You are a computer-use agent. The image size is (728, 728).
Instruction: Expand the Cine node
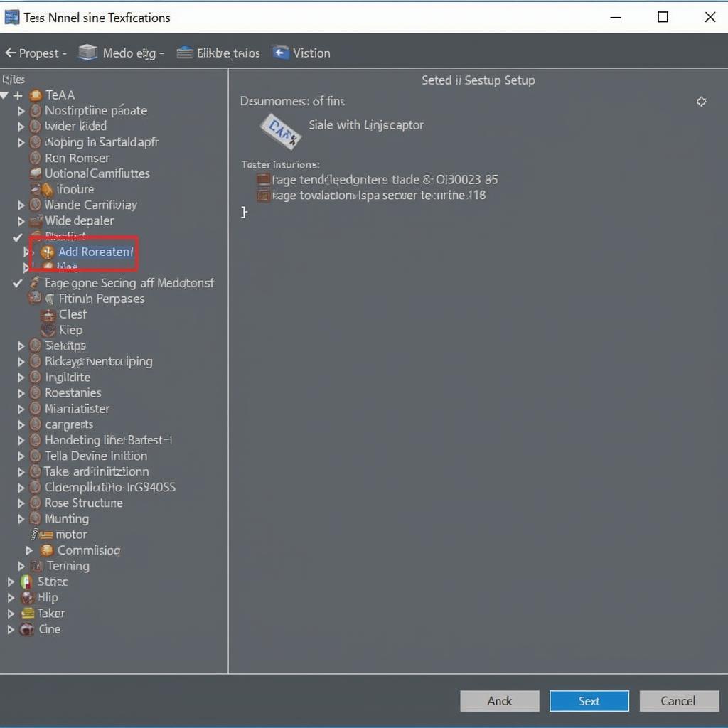pyautogui.click(x=11, y=630)
